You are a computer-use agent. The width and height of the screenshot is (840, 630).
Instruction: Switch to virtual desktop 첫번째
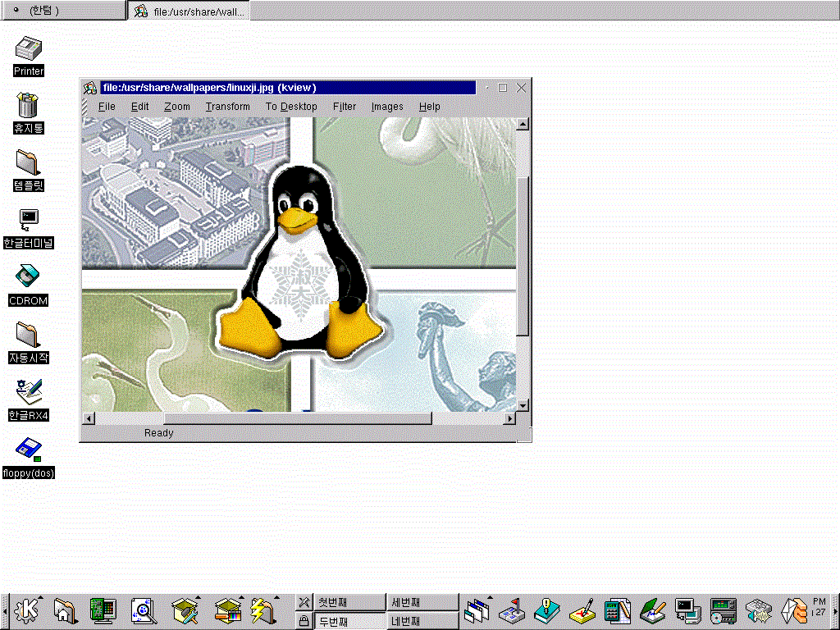coord(349,603)
